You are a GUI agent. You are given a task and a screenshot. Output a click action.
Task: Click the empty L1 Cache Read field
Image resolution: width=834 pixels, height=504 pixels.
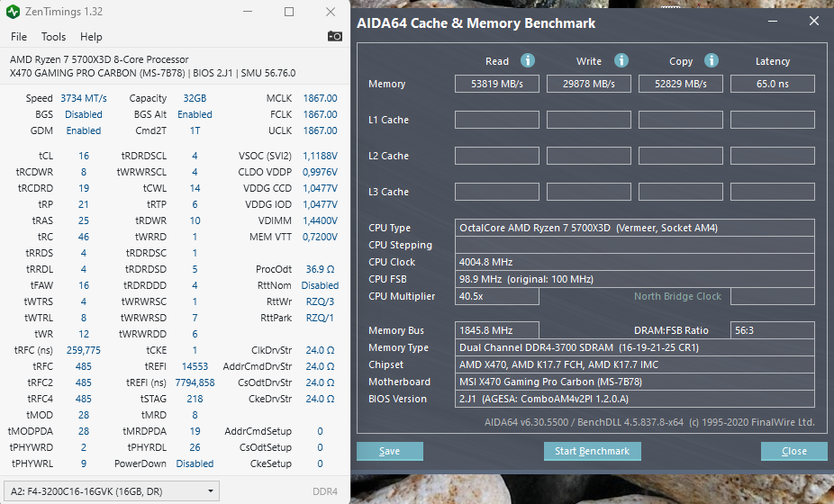[x=497, y=120]
